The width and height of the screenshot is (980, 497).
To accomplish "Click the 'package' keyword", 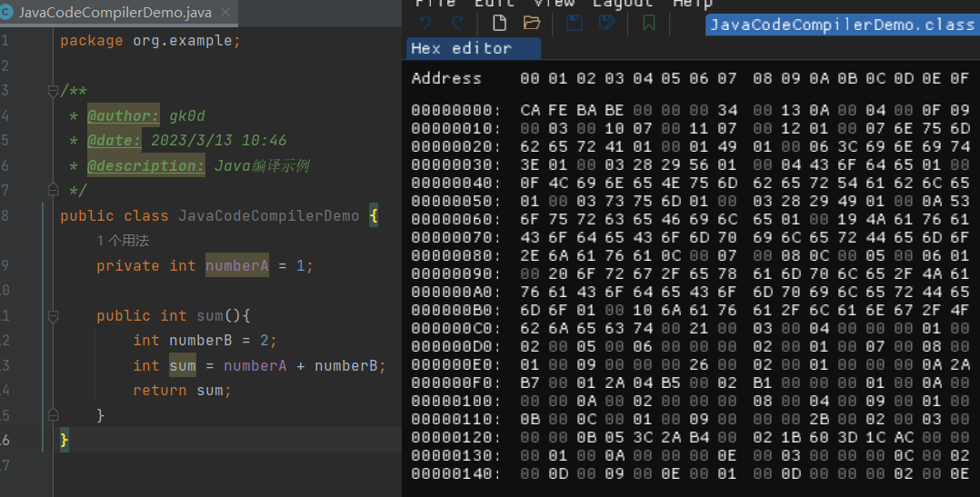I will (x=91, y=41).
